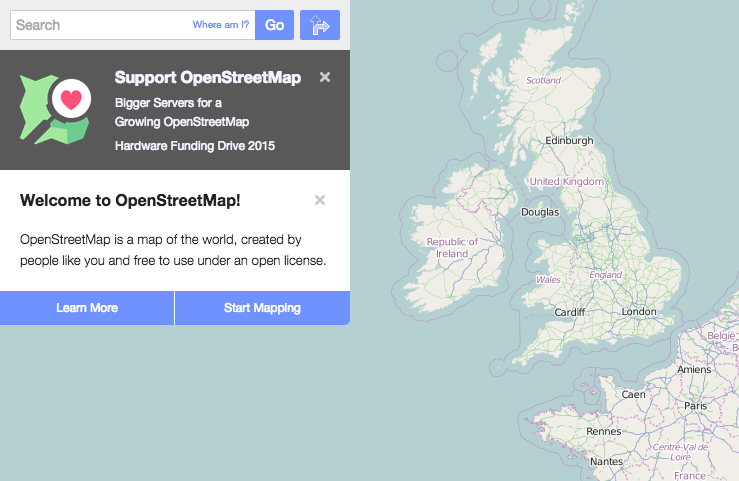This screenshot has width=739, height=481.
Task: Click Paris on the map
Action: 695,406
